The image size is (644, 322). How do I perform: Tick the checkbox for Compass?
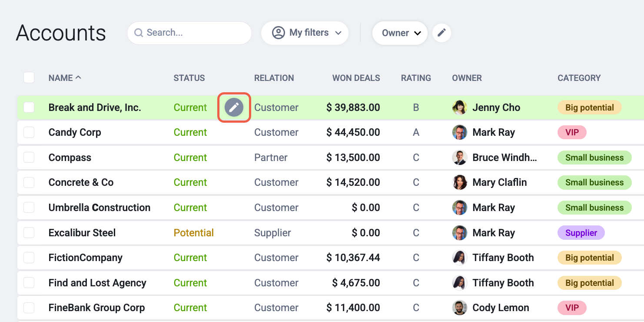29,158
